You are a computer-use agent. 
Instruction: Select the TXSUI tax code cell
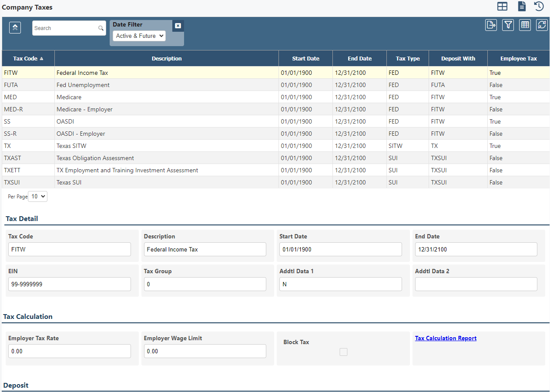pyautogui.click(x=28, y=182)
